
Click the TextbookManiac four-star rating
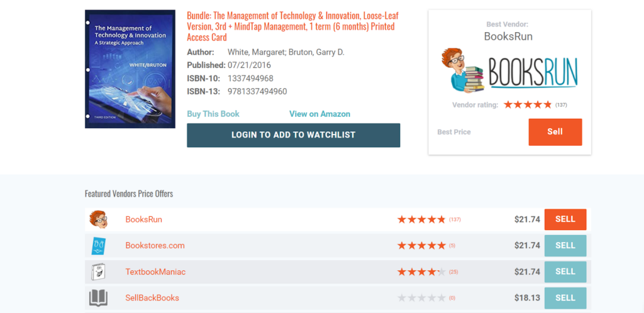tap(421, 272)
